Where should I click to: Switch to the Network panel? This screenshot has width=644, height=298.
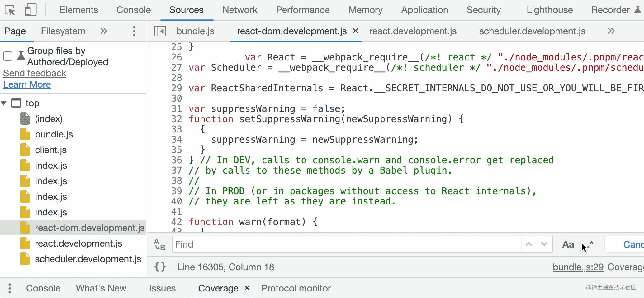point(240,10)
